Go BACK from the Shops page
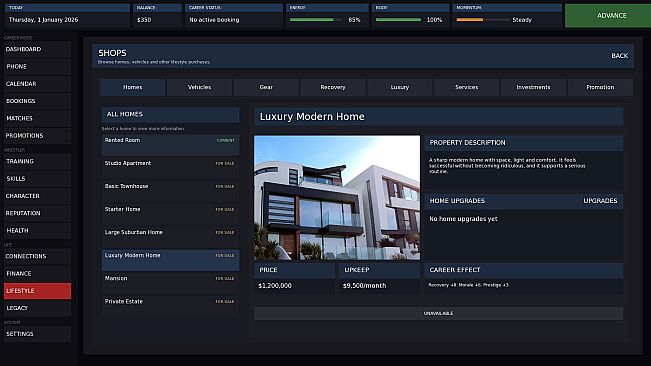This screenshot has height=366, width=651. coord(619,56)
